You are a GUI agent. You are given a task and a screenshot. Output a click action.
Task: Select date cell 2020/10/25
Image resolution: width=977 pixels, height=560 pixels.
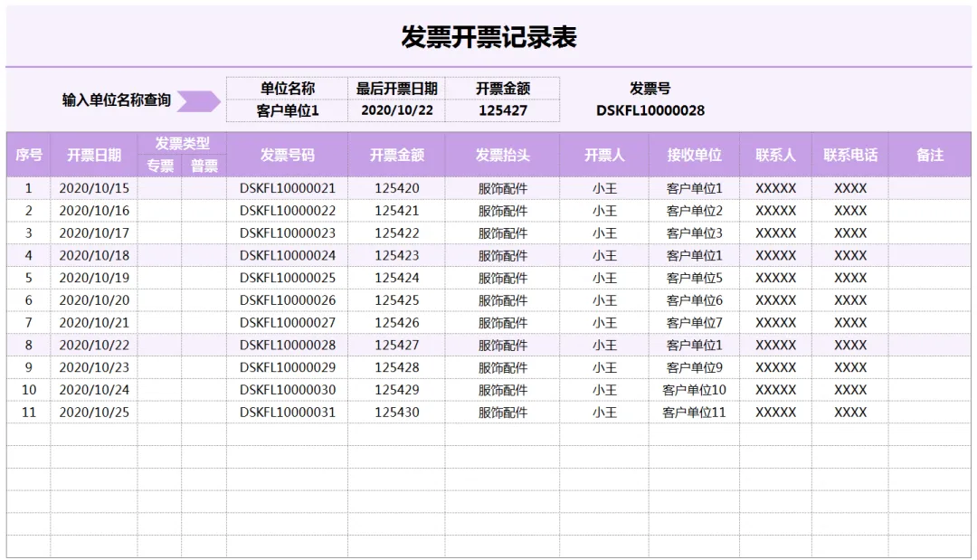[x=94, y=413]
